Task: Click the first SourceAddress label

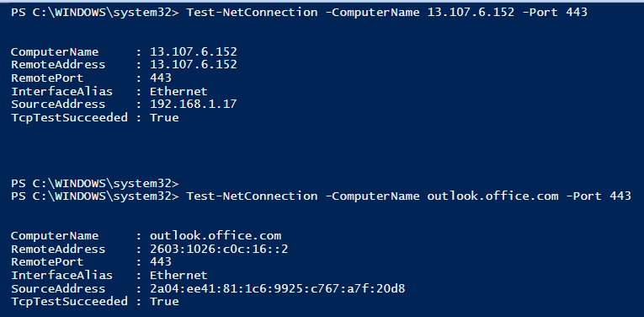Action: (x=58, y=104)
